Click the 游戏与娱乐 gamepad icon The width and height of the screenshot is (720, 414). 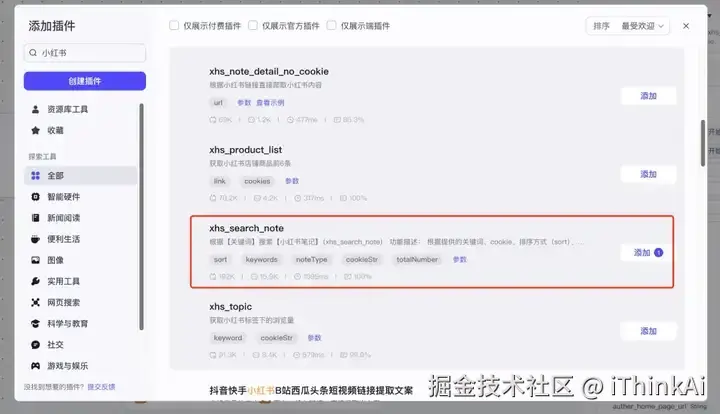pos(35,365)
